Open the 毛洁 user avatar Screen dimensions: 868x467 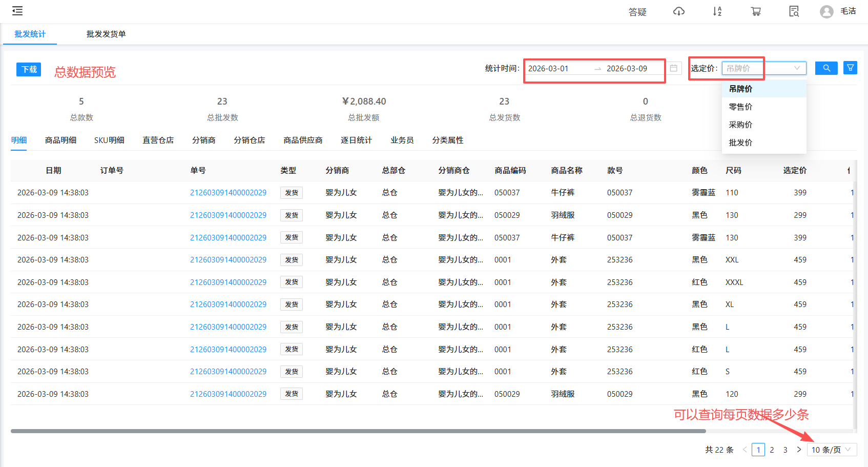click(826, 11)
